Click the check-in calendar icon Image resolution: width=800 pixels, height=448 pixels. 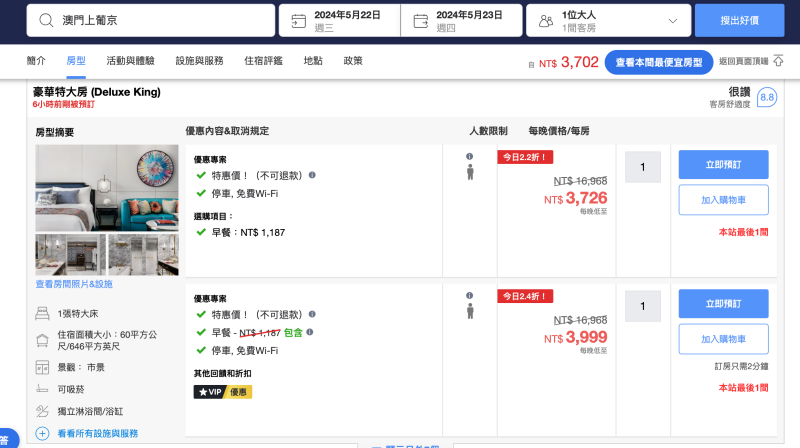[298, 20]
